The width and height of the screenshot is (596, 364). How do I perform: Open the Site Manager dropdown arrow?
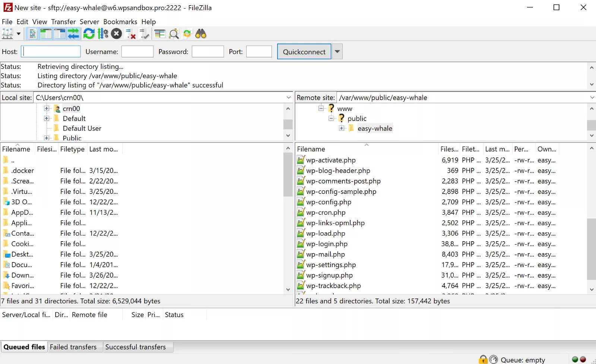pos(18,34)
